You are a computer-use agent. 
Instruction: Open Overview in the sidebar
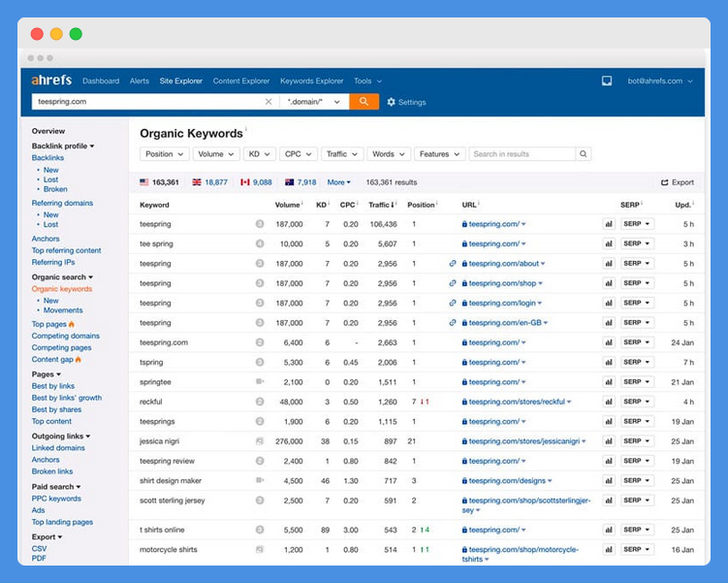point(48,132)
